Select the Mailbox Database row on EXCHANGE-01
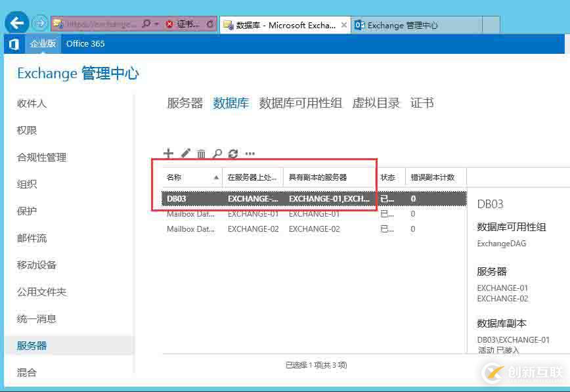The height and width of the screenshot is (392, 570). (x=314, y=214)
